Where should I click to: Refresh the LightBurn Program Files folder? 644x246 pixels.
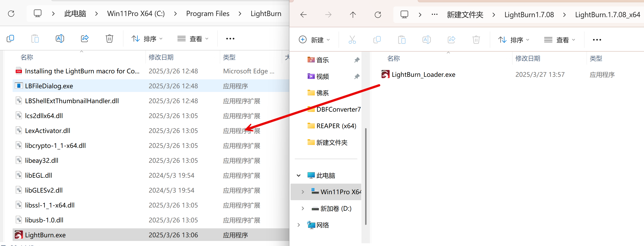11,14
